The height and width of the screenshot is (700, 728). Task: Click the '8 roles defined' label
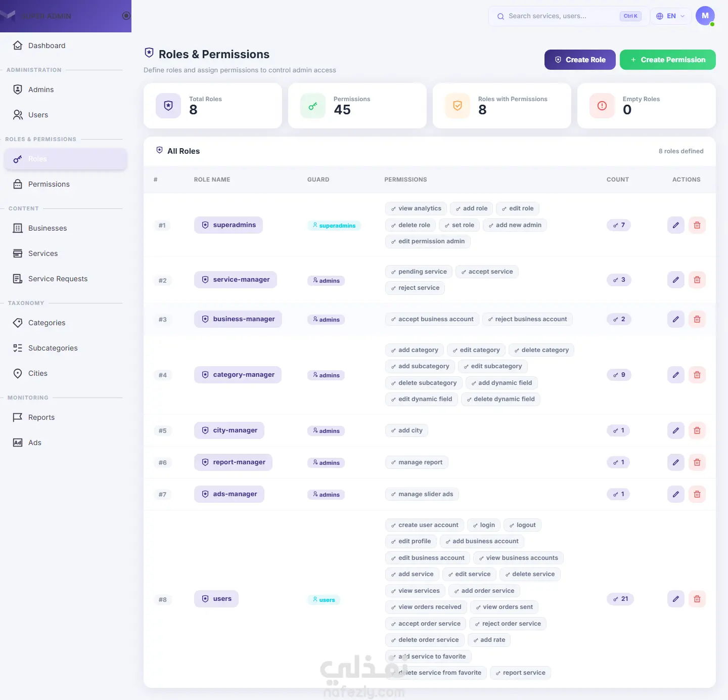(x=681, y=151)
